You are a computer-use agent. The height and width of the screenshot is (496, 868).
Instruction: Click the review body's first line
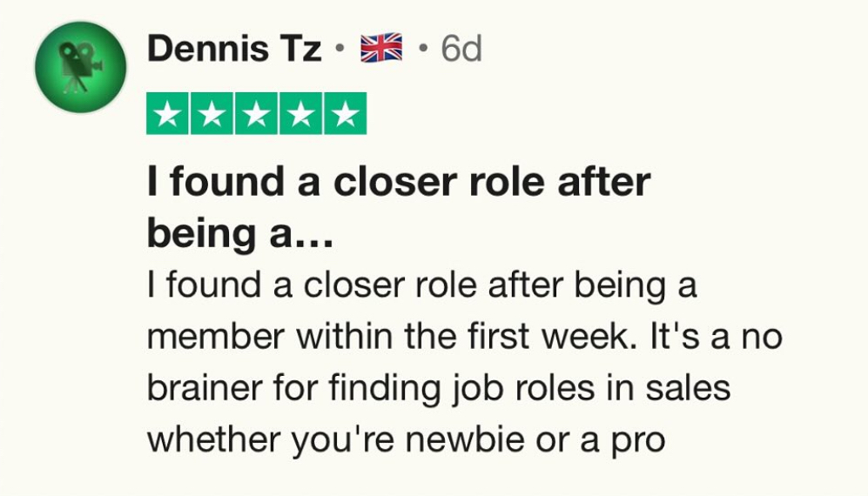(x=421, y=285)
